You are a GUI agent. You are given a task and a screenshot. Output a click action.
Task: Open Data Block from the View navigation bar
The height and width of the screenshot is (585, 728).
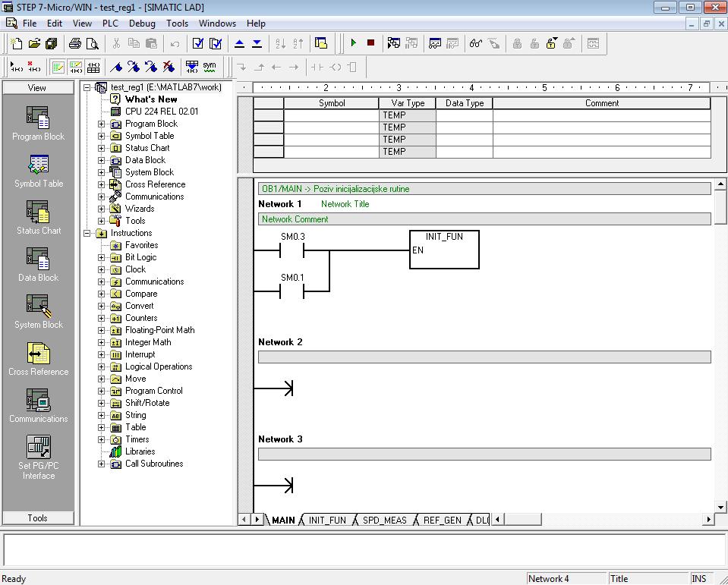pos(38,265)
